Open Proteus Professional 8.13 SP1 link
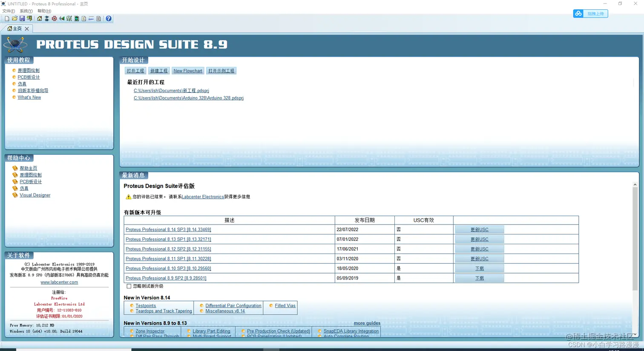This screenshot has width=644, height=351. tap(168, 240)
